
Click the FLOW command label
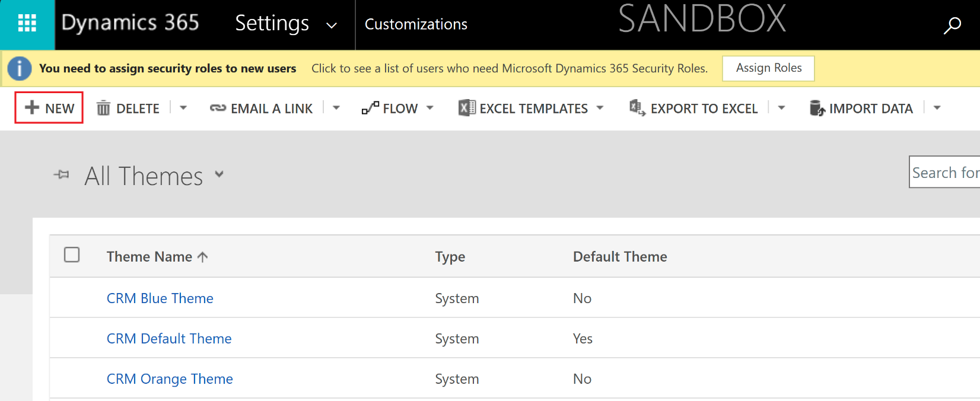tap(400, 109)
